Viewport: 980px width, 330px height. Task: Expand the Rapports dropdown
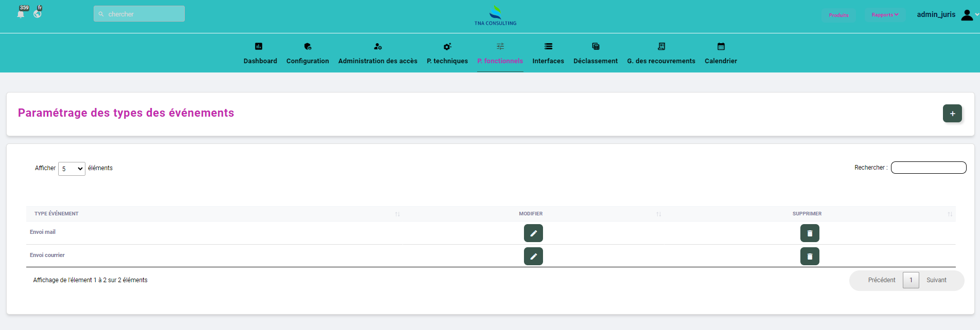pyautogui.click(x=885, y=15)
